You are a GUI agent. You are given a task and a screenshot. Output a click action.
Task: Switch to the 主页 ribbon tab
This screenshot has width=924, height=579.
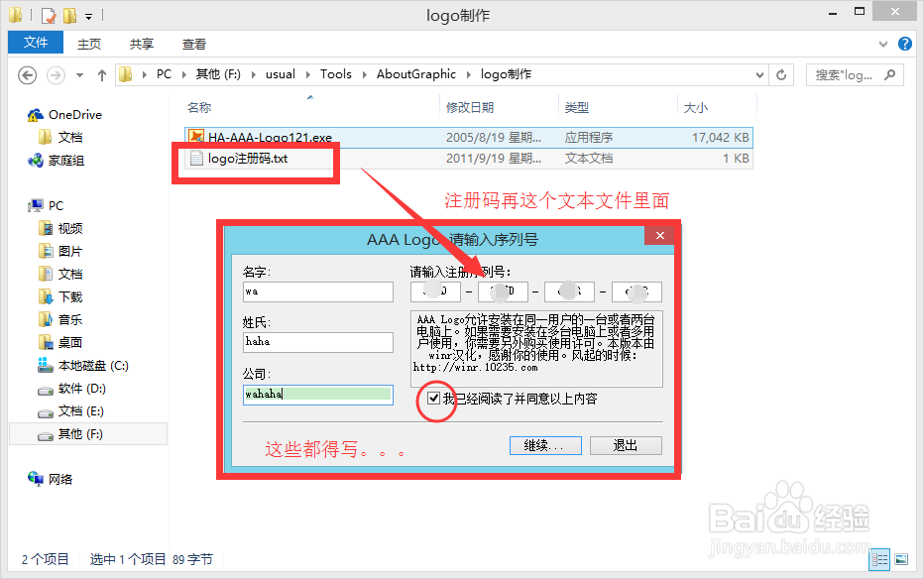tap(89, 45)
